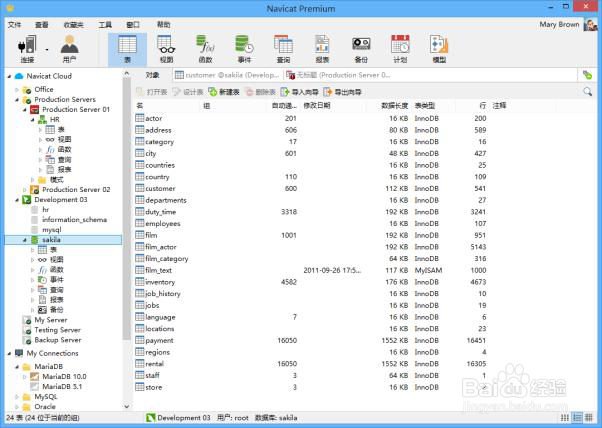Image resolution: width=602 pixels, height=428 pixels.
Task: Open the Window (窗口) menu
Action: [x=133, y=25]
